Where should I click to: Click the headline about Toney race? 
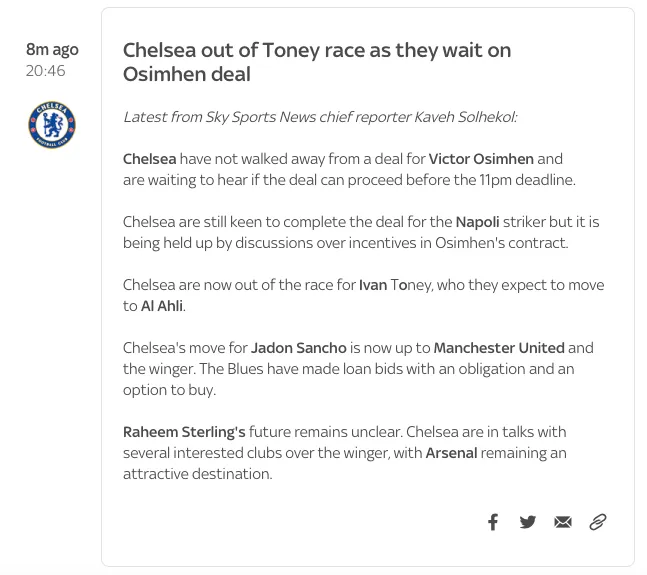pos(317,62)
